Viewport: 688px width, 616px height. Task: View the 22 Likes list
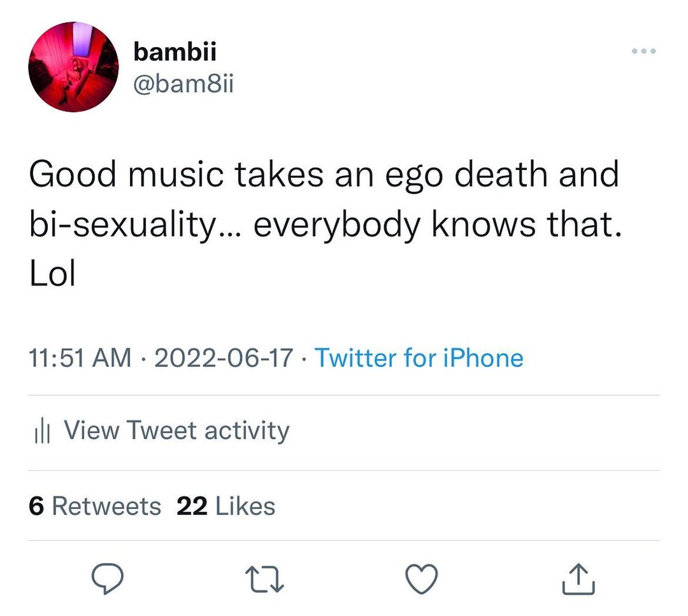(226, 506)
